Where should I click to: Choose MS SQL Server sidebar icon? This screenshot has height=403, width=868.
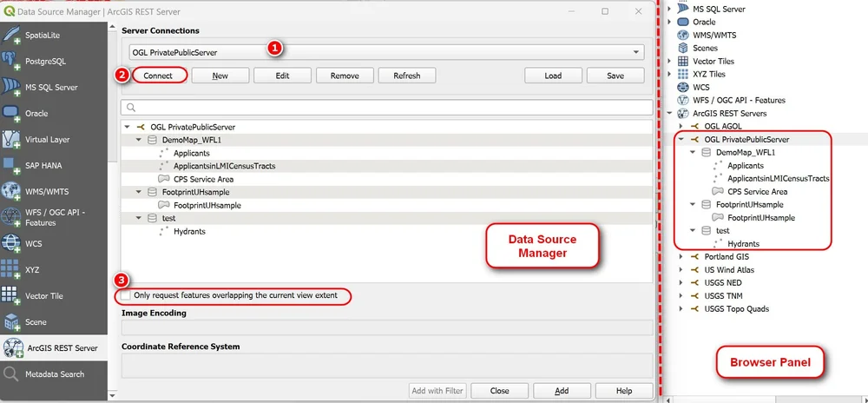pyautogui.click(x=11, y=87)
